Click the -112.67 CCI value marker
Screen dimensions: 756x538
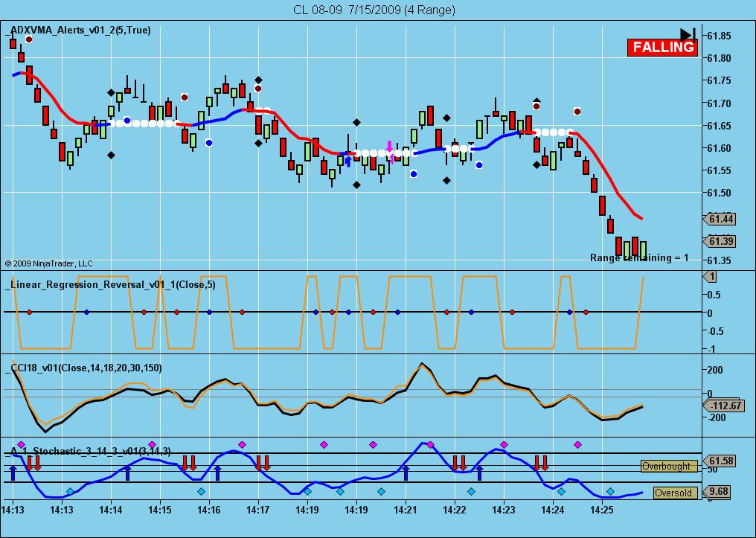click(723, 406)
